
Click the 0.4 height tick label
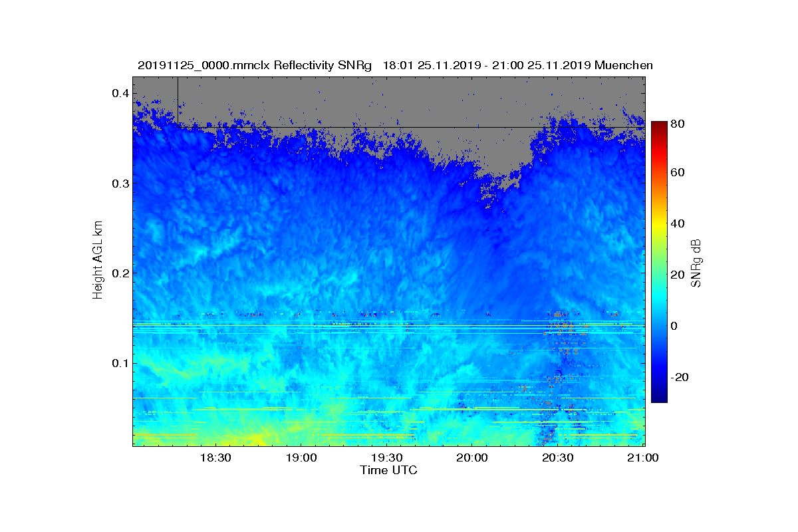coord(120,93)
